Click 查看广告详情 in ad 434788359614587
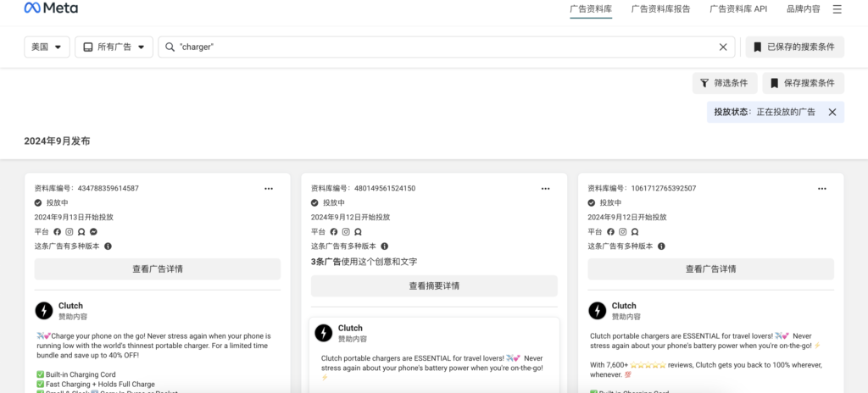This screenshot has height=393, width=868. pyautogui.click(x=157, y=269)
